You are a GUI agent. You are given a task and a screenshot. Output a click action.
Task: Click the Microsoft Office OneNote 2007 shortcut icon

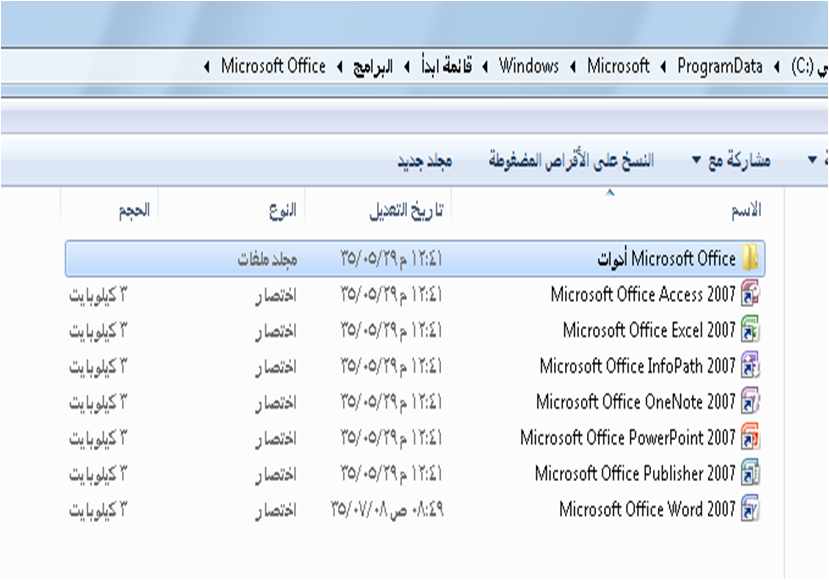(750, 401)
